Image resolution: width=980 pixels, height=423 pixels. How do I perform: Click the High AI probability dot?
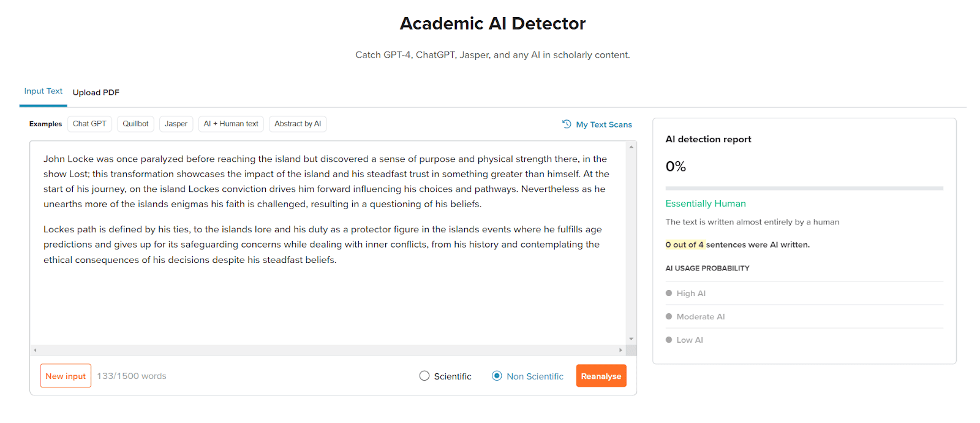pyautogui.click(x=669, y=293)
